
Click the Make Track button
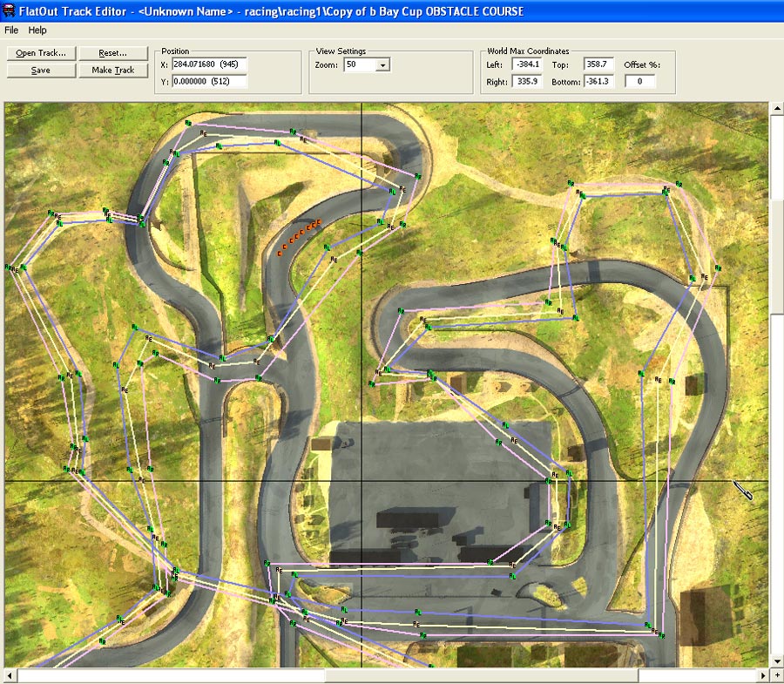coord(113,71)
